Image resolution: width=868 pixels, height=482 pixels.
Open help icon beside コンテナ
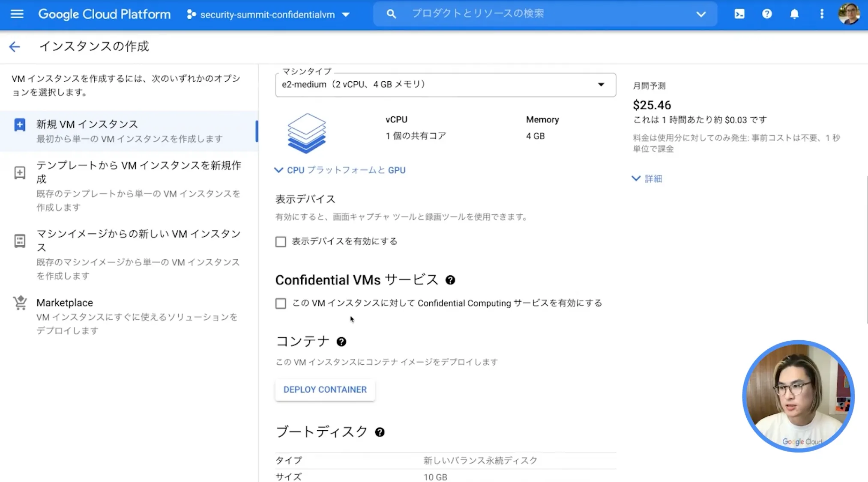tap(341, 342)
